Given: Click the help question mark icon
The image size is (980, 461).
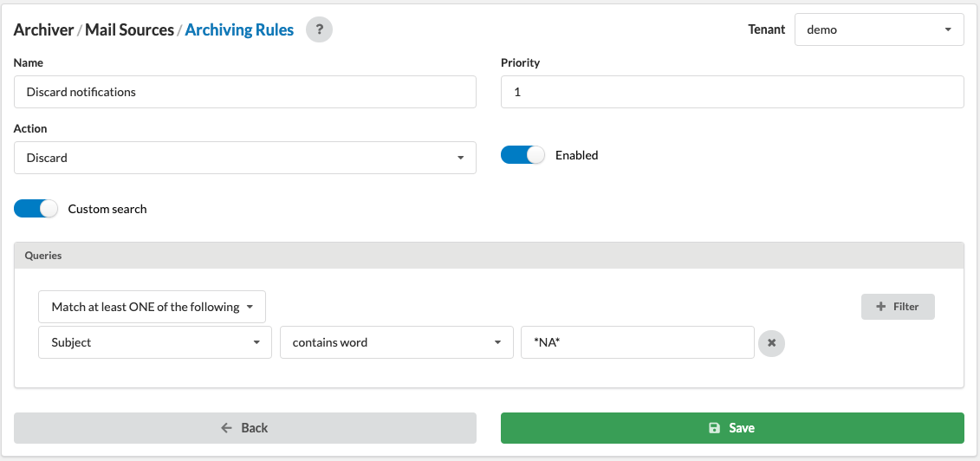Looking at the screenshot, I should coord(319,29).
